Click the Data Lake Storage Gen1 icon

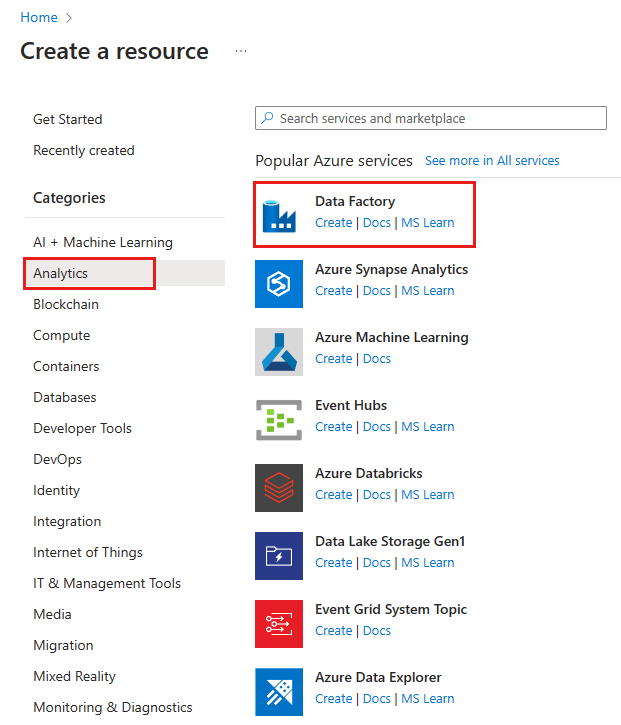tap(279, 556)
